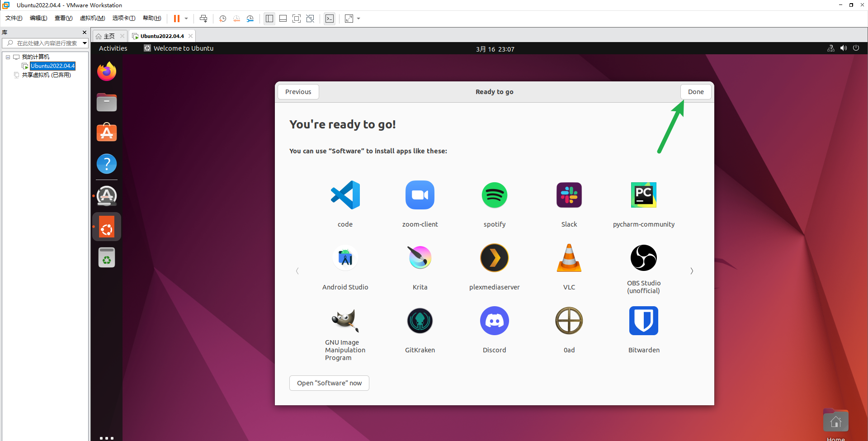Open the Ubuntu power menu icon

coord(856,48)
